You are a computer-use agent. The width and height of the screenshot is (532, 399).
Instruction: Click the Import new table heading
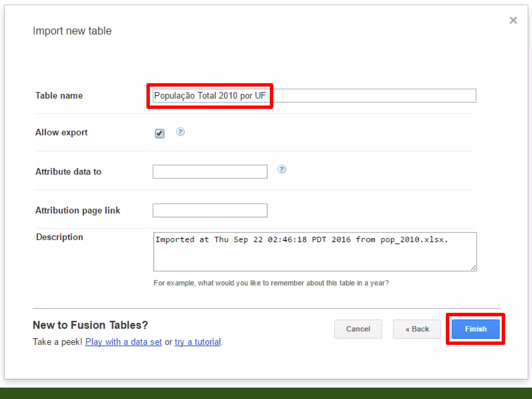[x=72, y=31]
